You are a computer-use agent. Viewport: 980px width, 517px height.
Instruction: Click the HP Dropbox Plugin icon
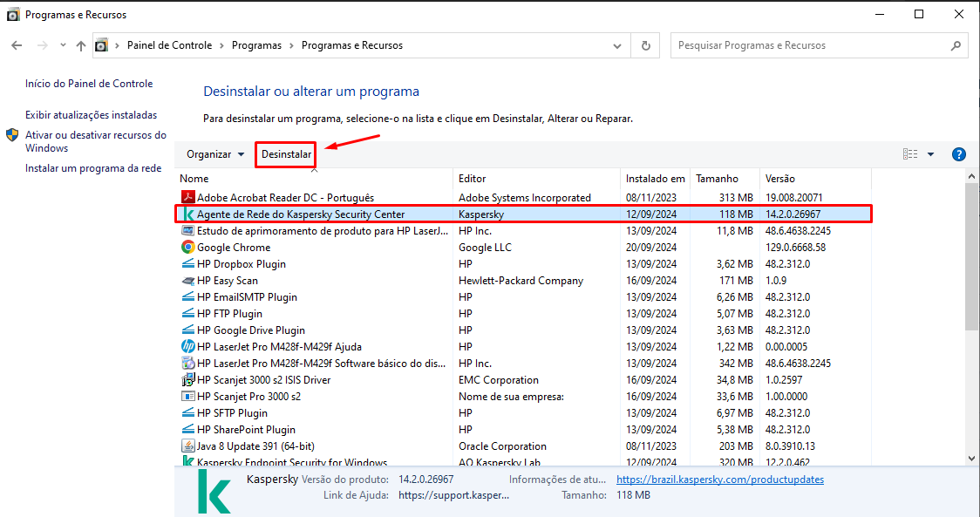187,263
